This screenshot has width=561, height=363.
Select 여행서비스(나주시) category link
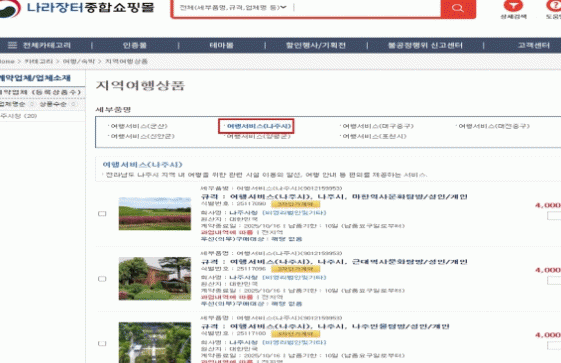259,126
